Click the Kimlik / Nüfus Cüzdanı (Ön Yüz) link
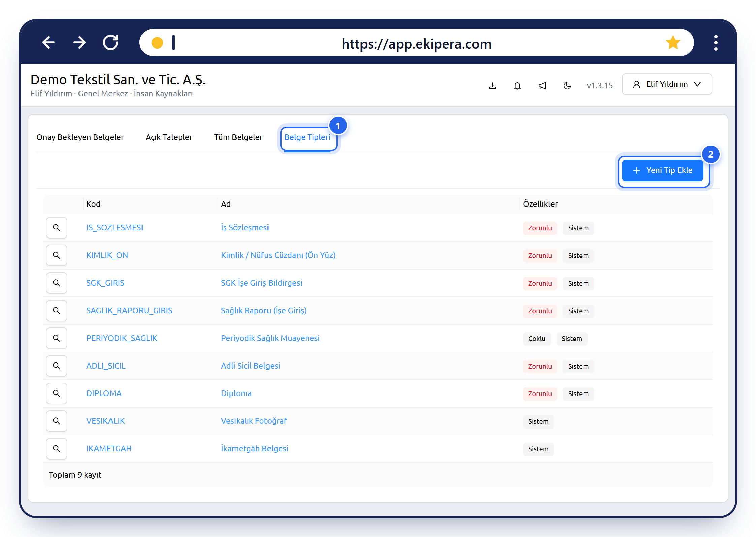The image size is (756, 537). tap(278, 255)
